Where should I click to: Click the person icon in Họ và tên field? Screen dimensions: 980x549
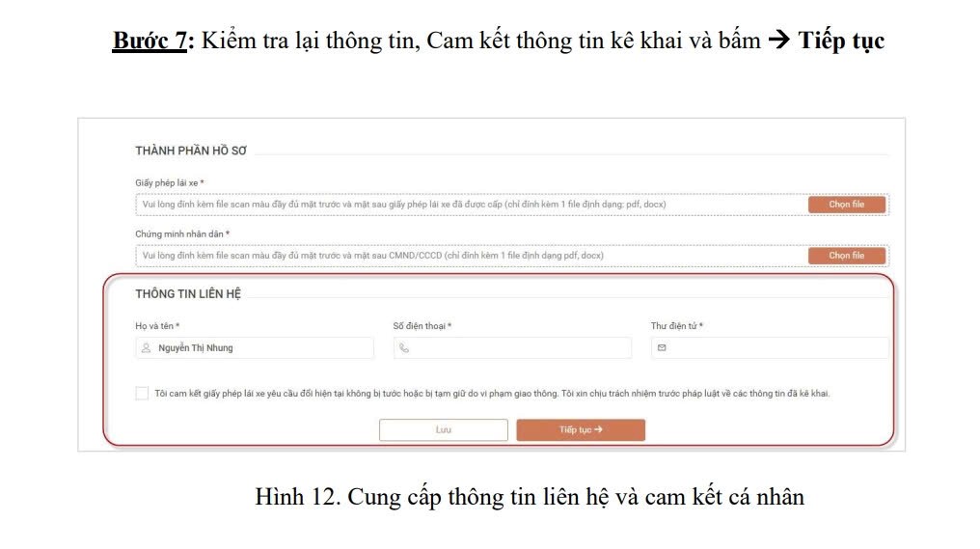(x=146, y=347)
